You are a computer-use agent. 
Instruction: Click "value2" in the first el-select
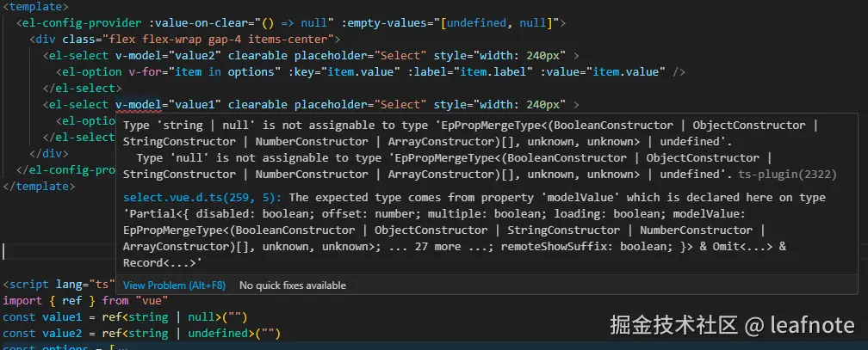(195, 56)
